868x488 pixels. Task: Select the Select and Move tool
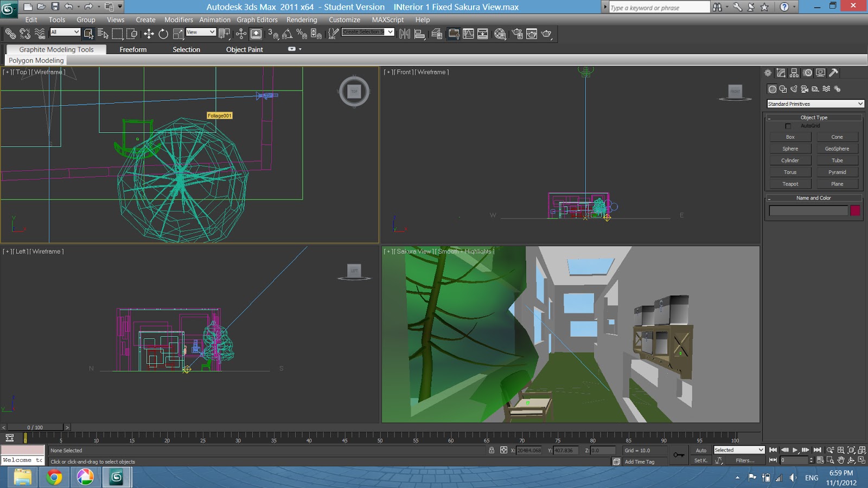pyautogui.click(x=149, y=34)
